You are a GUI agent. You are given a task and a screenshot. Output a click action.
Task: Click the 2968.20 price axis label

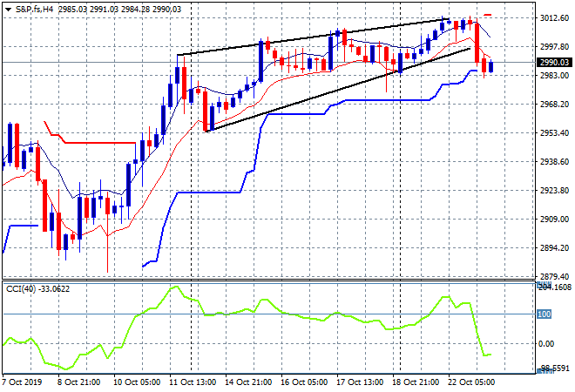(x=554, y=105)
